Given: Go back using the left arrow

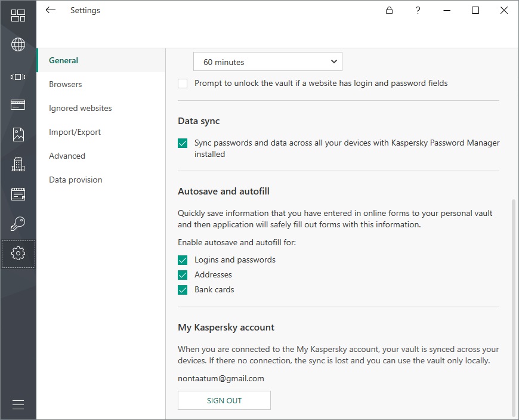Looking at the screenshot, I should (51, 10).
